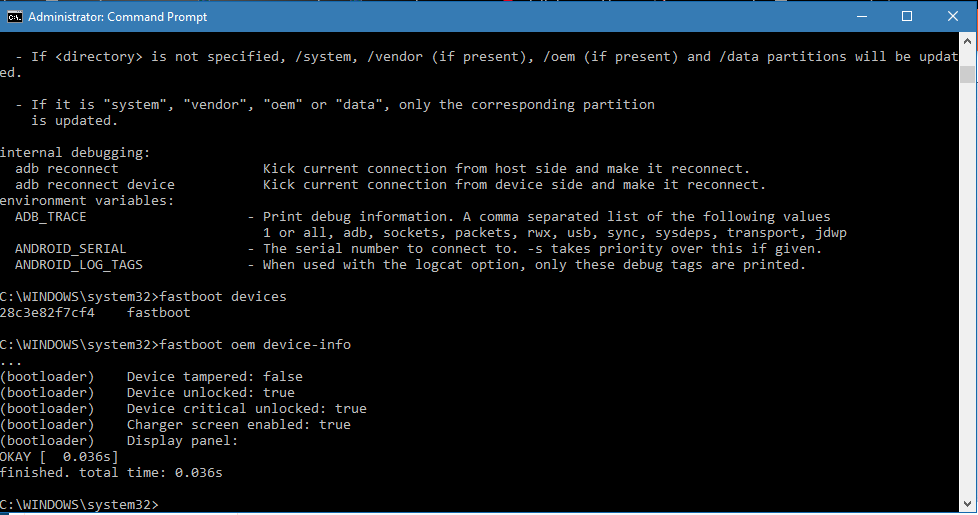Close the Command Prompt window
This screenshot has width=978, height=515.
952,17
